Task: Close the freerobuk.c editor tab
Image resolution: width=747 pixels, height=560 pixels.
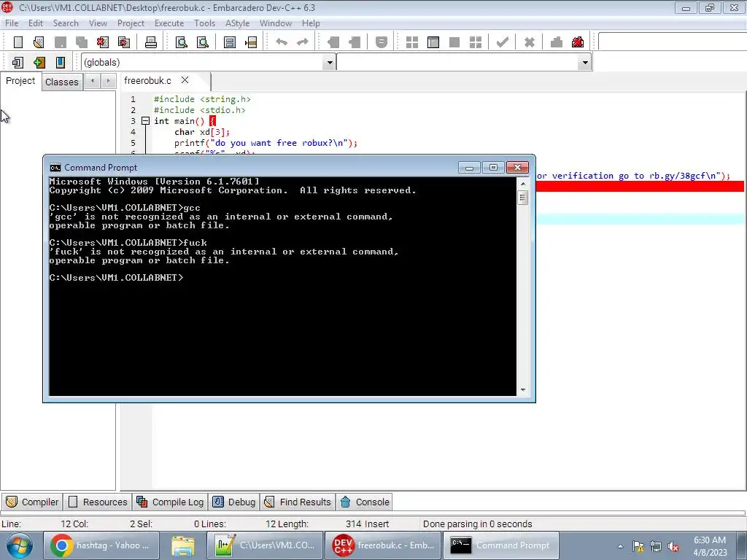Action: pos(185,80)
